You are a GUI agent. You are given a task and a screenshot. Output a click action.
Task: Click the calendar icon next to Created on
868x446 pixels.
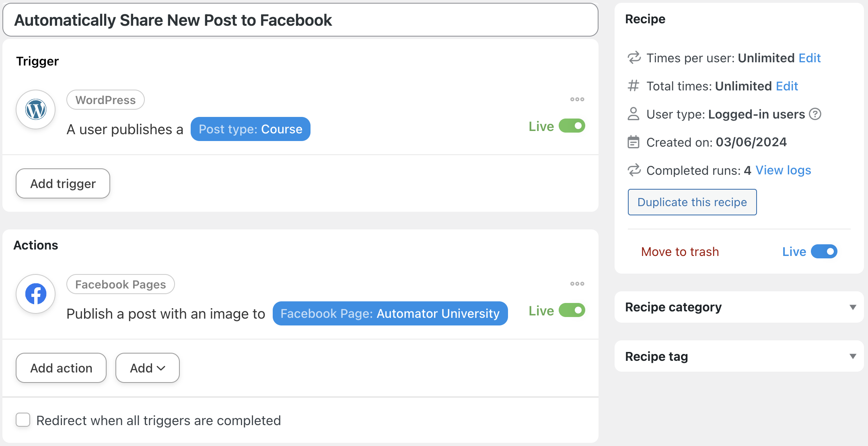click(x=634, y=142)
